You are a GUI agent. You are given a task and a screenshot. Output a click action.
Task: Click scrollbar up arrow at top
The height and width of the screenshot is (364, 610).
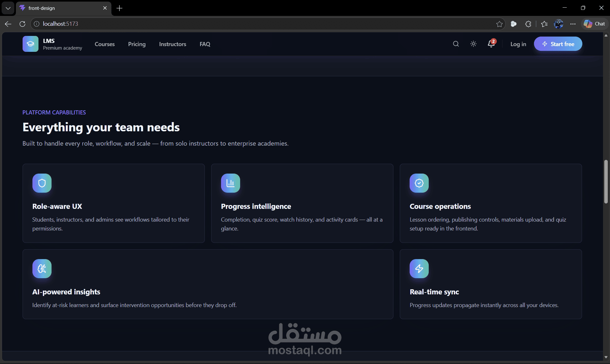[606, 36]
